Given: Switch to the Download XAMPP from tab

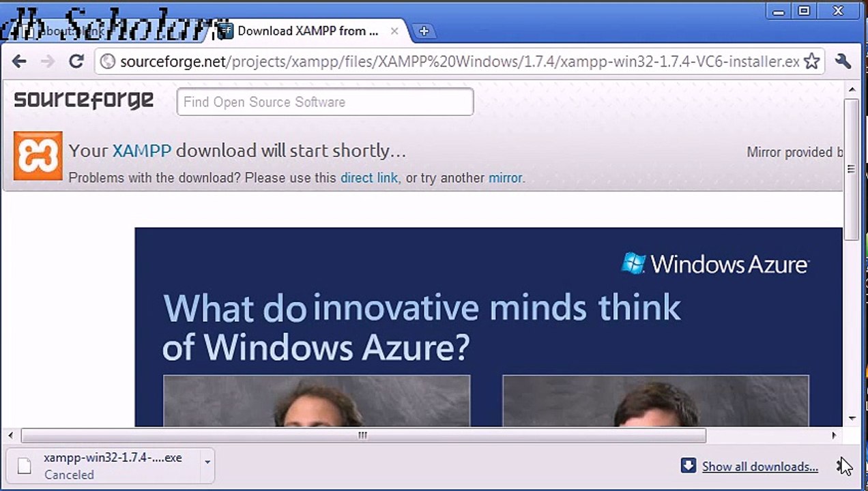Looking at the screenshot, I should [308, 31].
